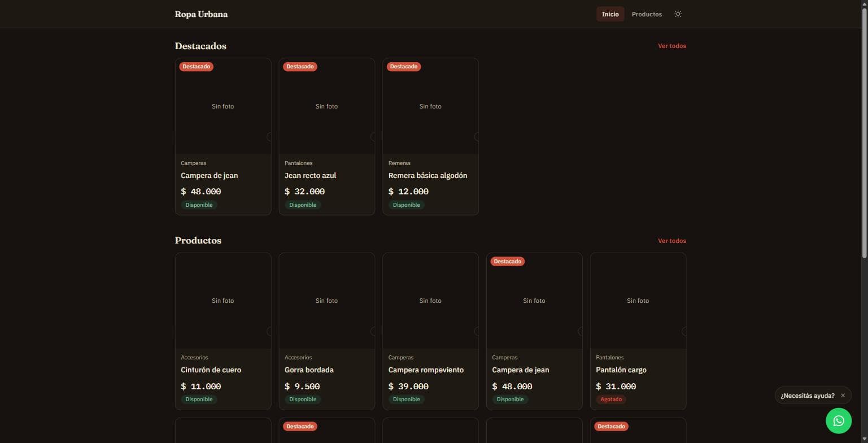868x443 pixels.
Task: Click the Disponible badge under Cinturón de cuero
Action: pyautogui.click(x=199, y=399)
